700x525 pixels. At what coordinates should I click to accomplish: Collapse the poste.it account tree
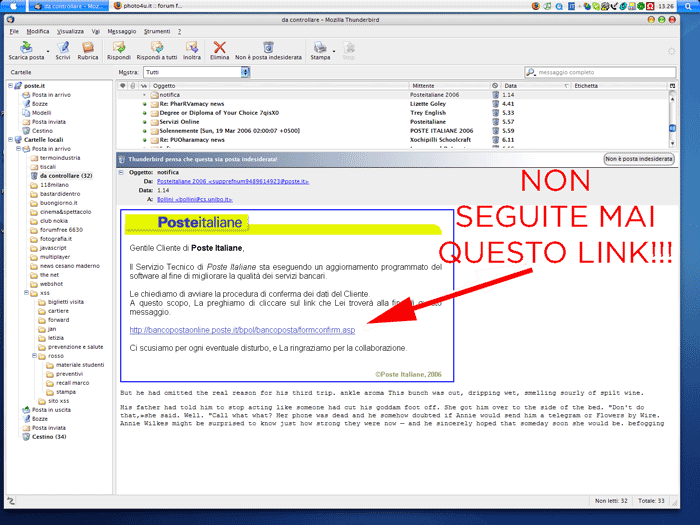[x=10, y=85]
